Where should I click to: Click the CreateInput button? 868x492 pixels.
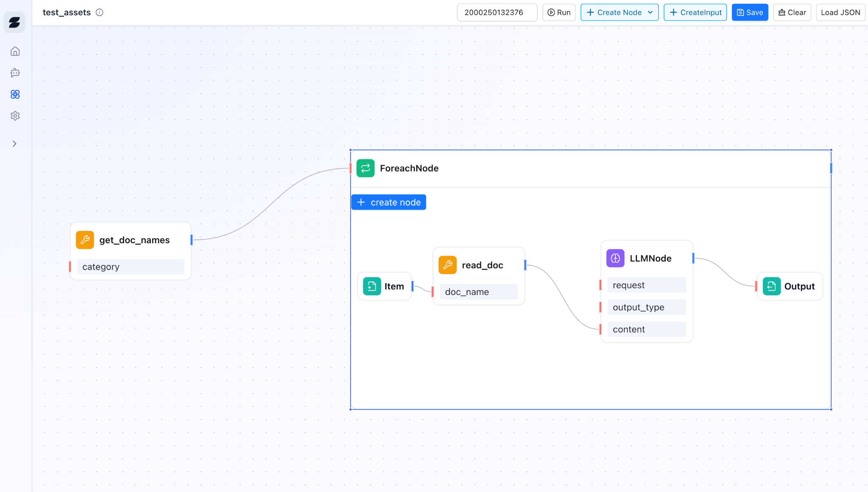[x=695, y=12]
